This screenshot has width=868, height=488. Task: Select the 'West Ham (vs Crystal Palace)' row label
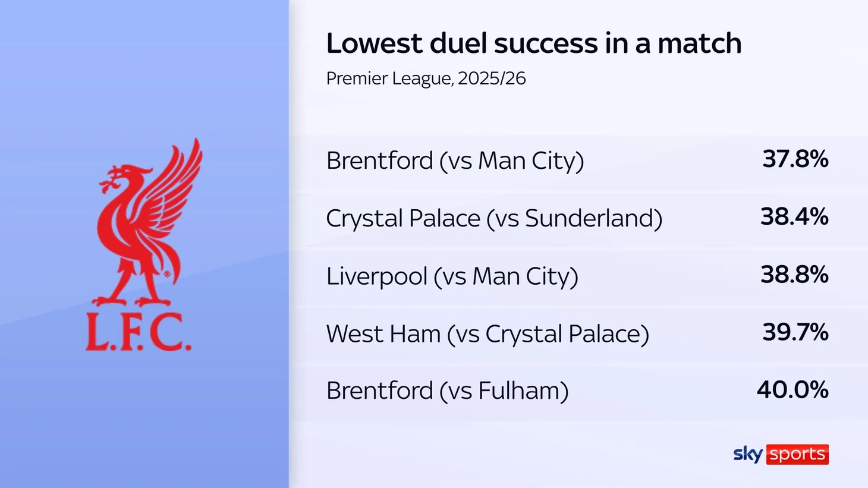click(487, 334)
